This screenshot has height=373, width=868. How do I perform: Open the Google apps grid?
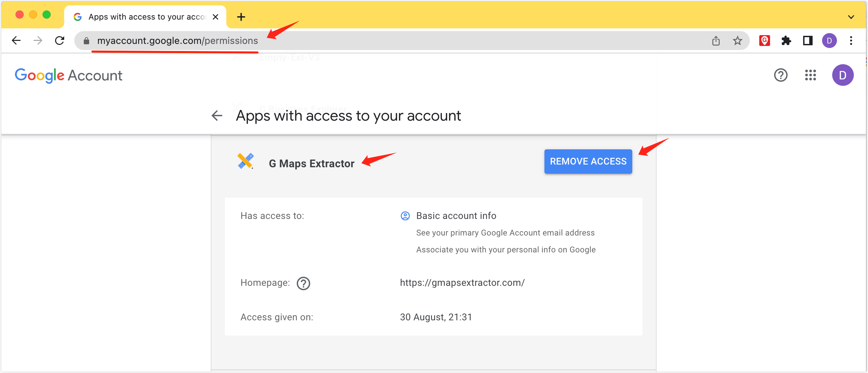811,75
